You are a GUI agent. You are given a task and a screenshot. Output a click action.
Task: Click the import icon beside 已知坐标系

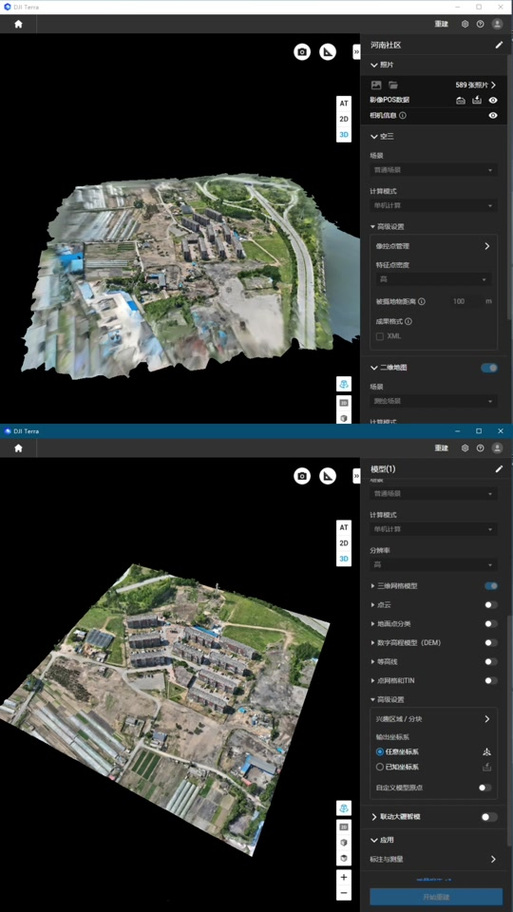[x=487, y=767]
